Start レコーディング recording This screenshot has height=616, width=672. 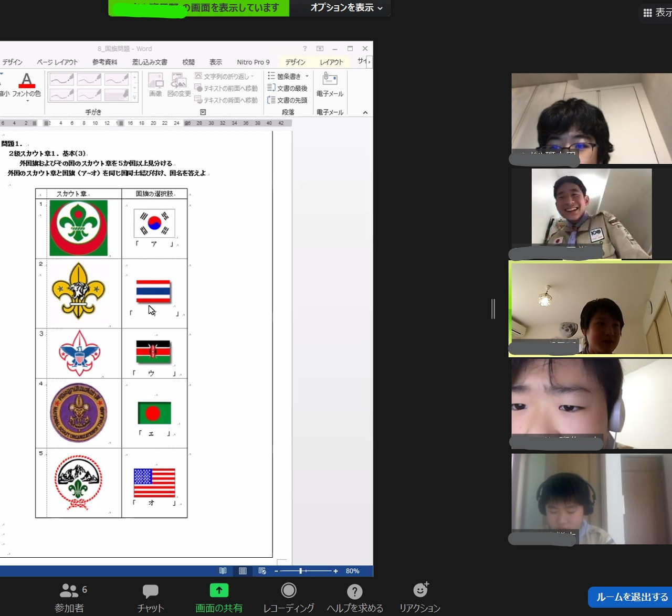(x=289, y=598)
